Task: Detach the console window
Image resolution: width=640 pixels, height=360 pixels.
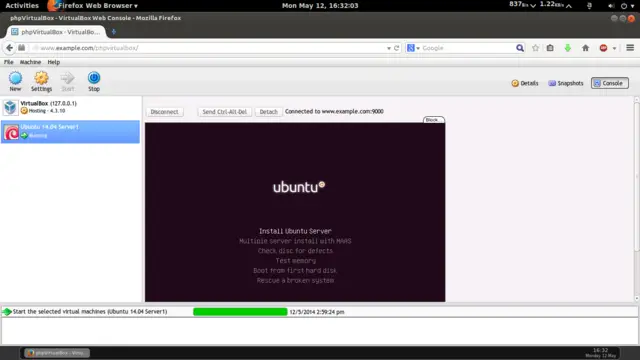Action: [269, 112]
